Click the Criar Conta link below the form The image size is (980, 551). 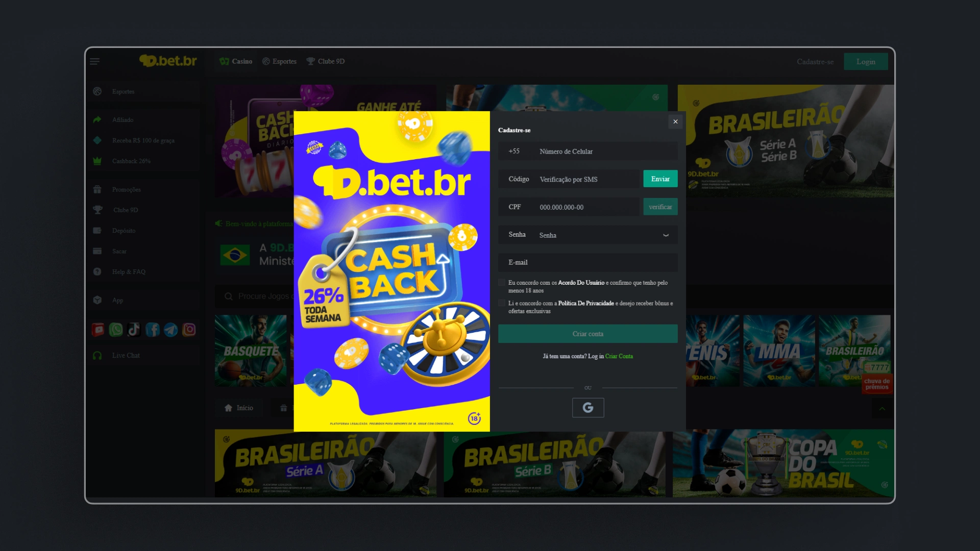[x=619, y=356]
